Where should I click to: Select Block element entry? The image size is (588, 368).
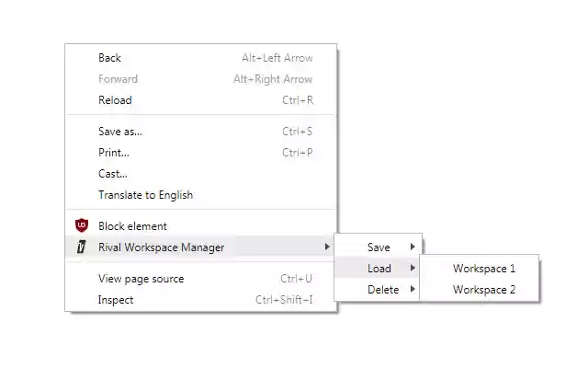click(201, 226)
